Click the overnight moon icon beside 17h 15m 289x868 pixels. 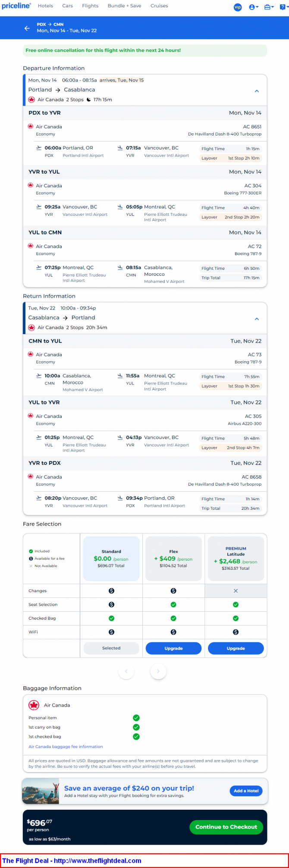(x=89, y=100)
